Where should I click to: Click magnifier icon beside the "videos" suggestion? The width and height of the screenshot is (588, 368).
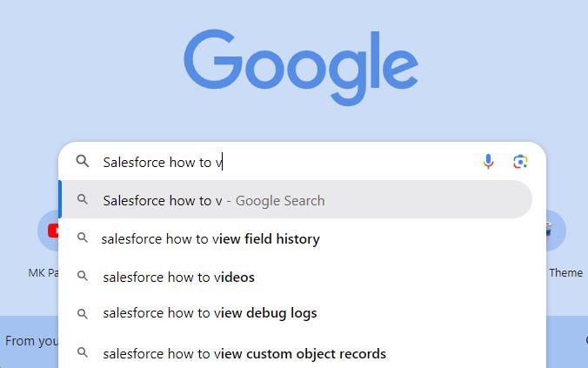83,276
